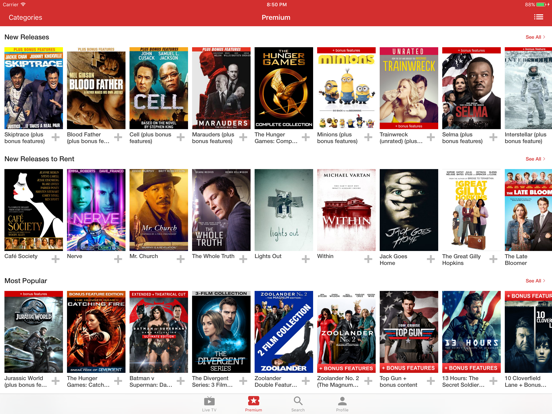Open the Mr. Church poster
552x414 pixels.
point(159,210)
